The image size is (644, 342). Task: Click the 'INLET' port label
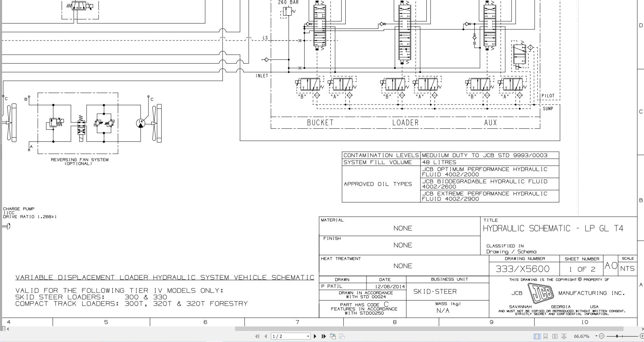pos(262,76)
